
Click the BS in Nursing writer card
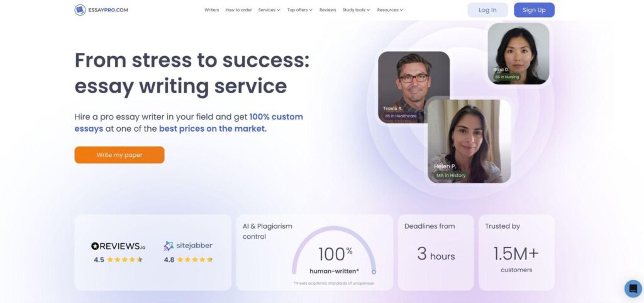click(518, 54)
